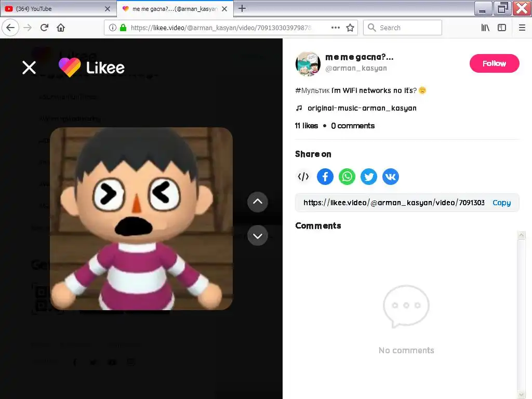Click the YouTube tab favicon
This screenshot has width=532, height=399.
[x=9, y=9]
